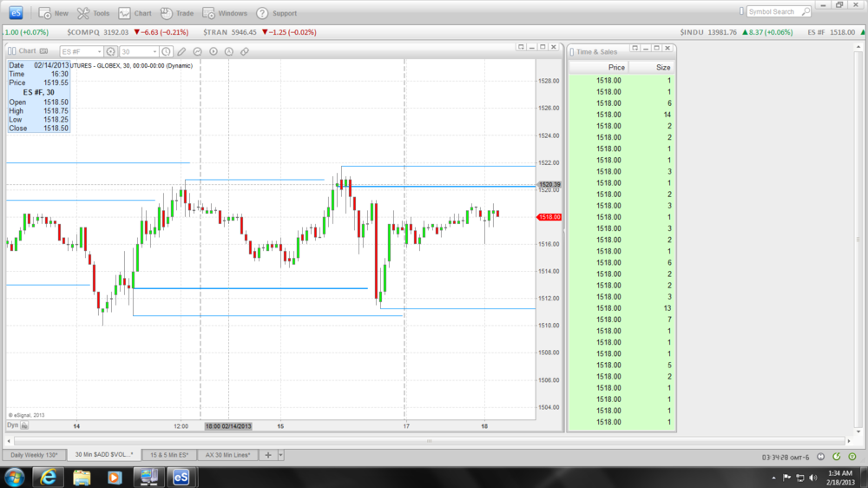This screenshot has width=868, height=488.
Task: Click the gray status circle icon
Action: point(821,457)
